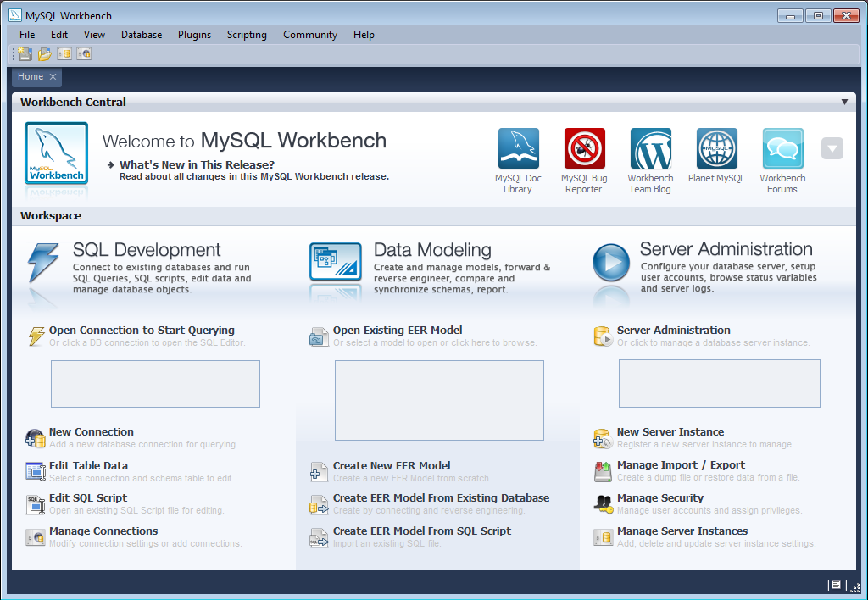The image size is (868, 600).
Task: Click the Manage Server Instances icon
Action: 603,537
